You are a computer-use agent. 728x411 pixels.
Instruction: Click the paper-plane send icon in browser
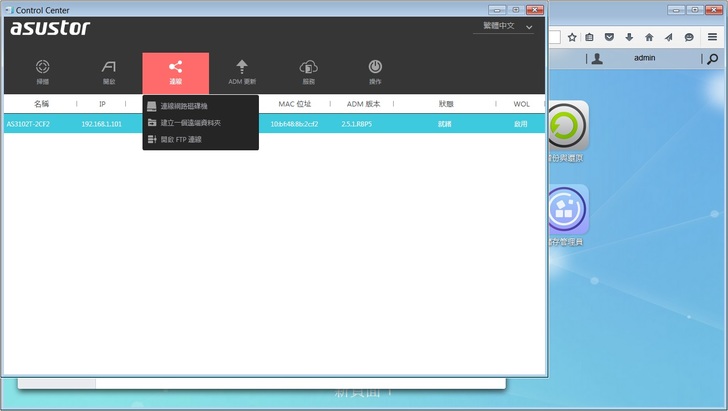click(x=669, y=37)
